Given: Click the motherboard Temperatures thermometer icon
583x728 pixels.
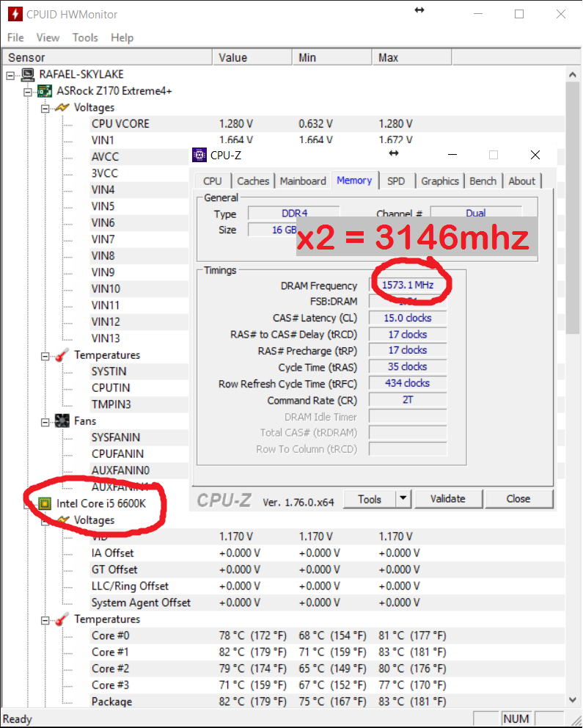Looking at the screenshot, I should (x=62, y=356).
